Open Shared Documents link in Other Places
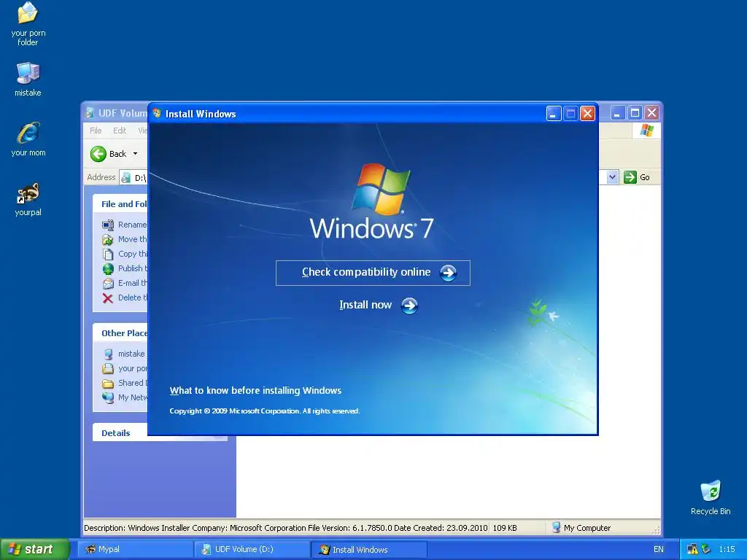Viewport: 747px width, 560px height. [x=133, y=383]
